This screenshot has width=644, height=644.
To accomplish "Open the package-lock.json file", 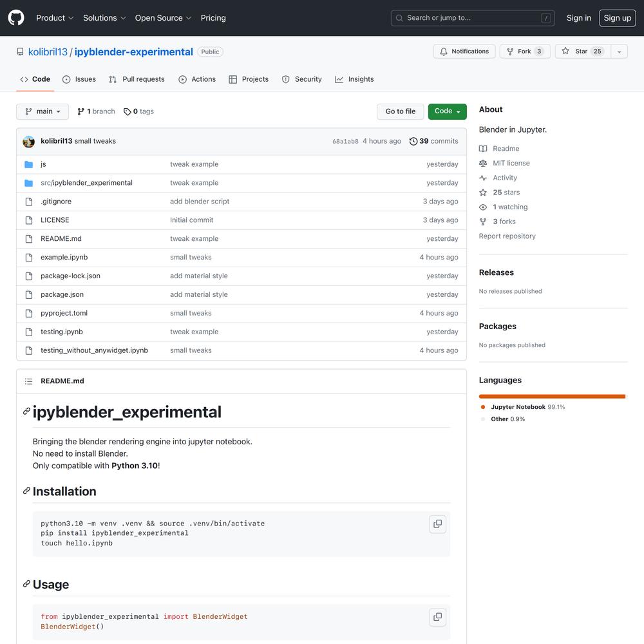I will tap(70, 276).
